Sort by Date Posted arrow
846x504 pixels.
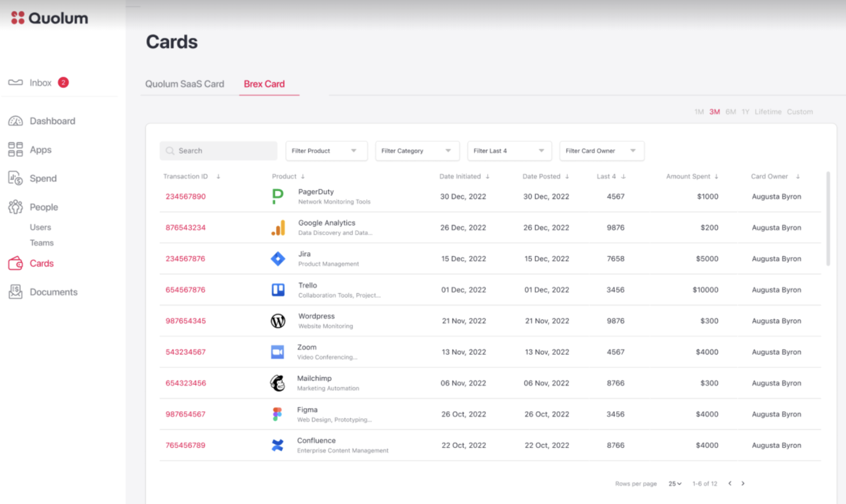click(x=567, y=176)
